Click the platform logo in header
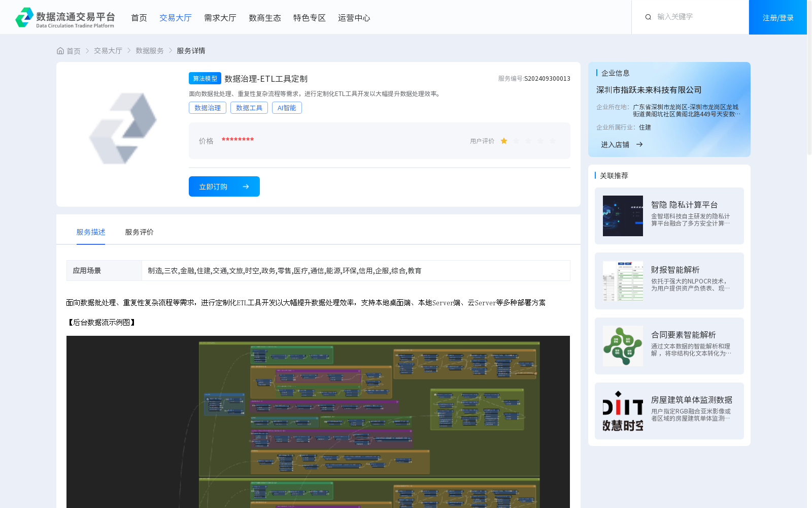Viewport: 812px width, 508px height. click(65, 17)
